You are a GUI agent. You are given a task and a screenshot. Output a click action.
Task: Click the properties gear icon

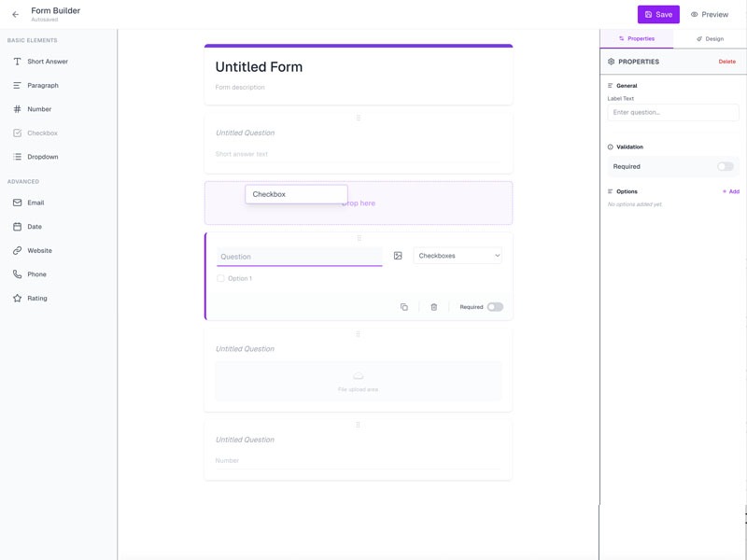[612, 62]
